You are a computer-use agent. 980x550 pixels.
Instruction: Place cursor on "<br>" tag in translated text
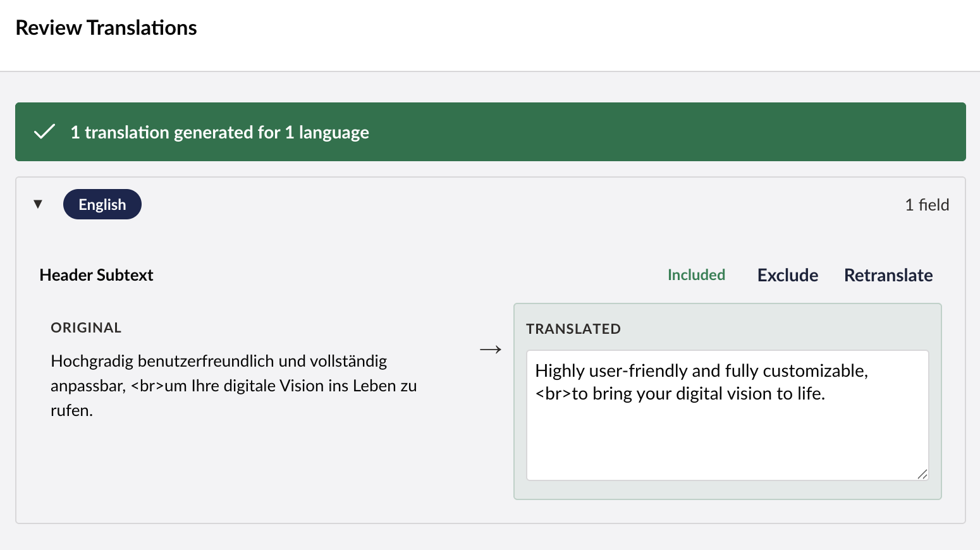coord(553,394)
